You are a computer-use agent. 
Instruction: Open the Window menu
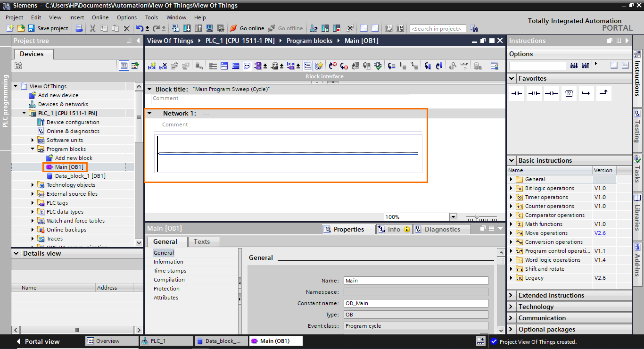[176, 17]
